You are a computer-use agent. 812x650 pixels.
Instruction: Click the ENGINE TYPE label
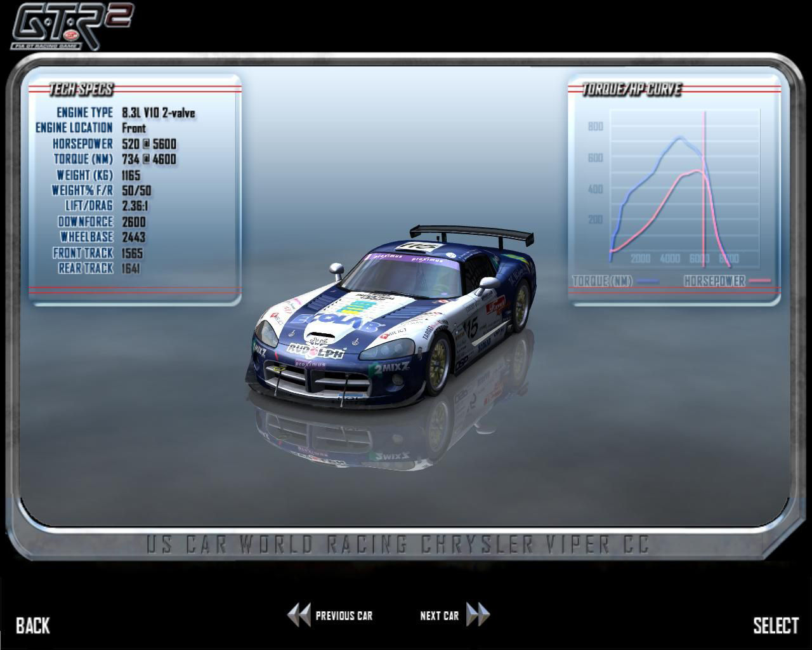84,113
